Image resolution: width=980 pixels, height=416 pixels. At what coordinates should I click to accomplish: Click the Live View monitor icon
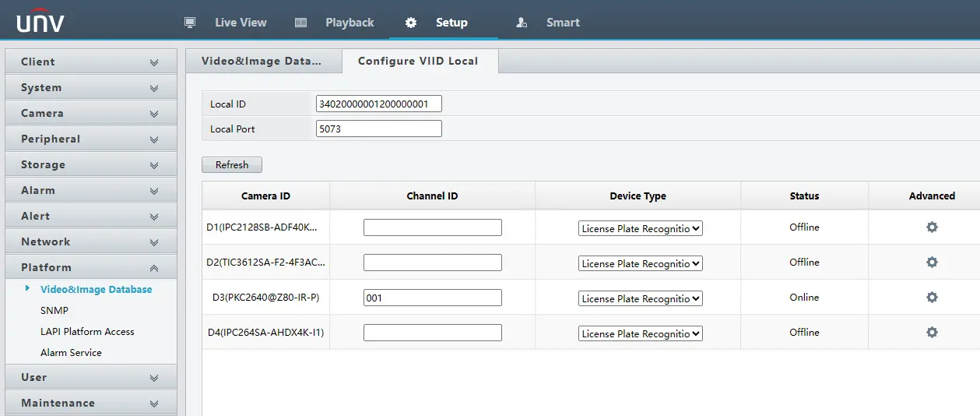coord(190,23)
